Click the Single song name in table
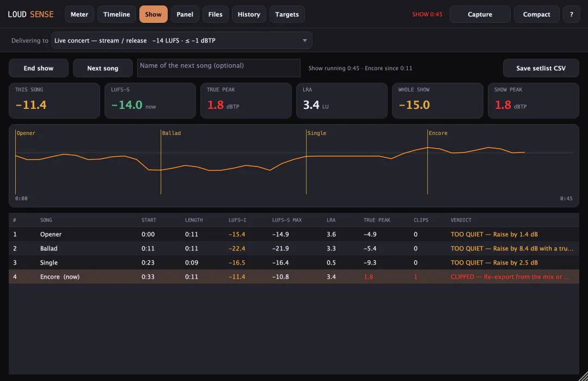 49,263
